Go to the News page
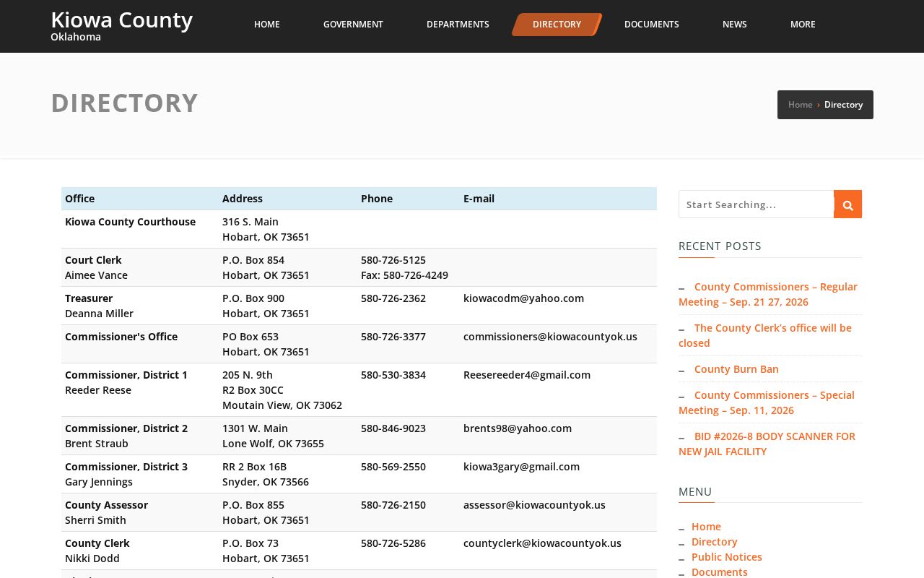Viewport: 924px width, 578px height. point(735,25)
